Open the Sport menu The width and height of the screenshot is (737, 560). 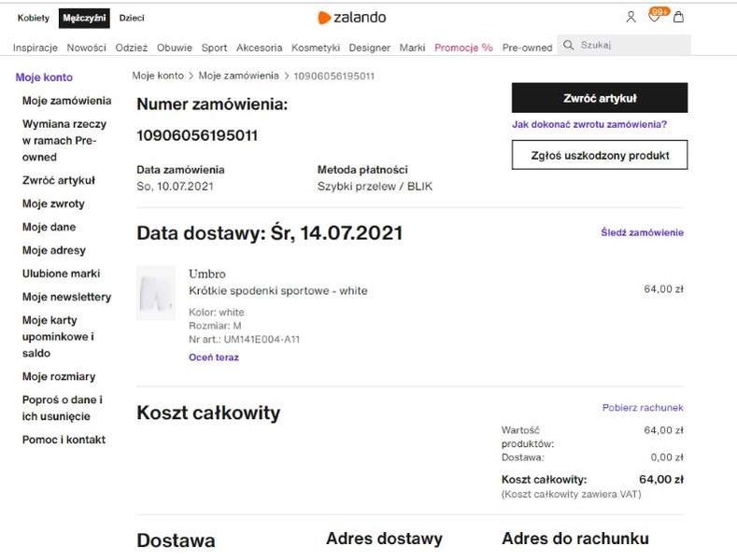point(214,48)
